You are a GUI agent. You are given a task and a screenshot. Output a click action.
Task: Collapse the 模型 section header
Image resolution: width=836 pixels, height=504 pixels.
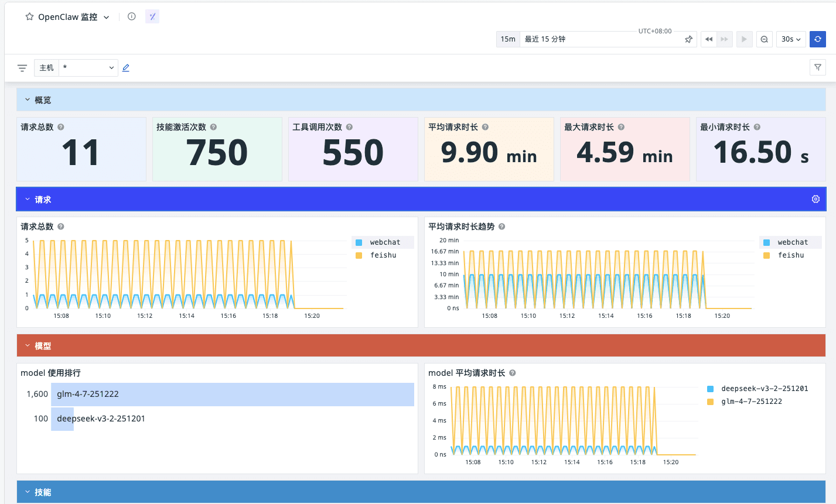coord(28,346)
